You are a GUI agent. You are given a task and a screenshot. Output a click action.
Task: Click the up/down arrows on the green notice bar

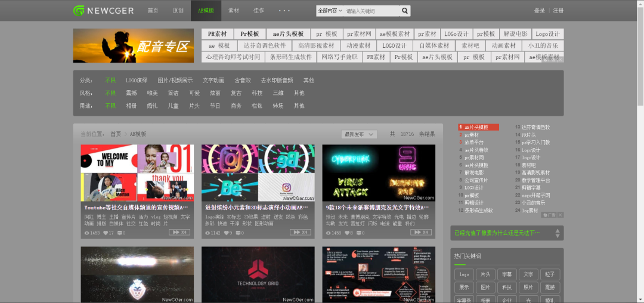pyautogui.click(x=559, y=233)
